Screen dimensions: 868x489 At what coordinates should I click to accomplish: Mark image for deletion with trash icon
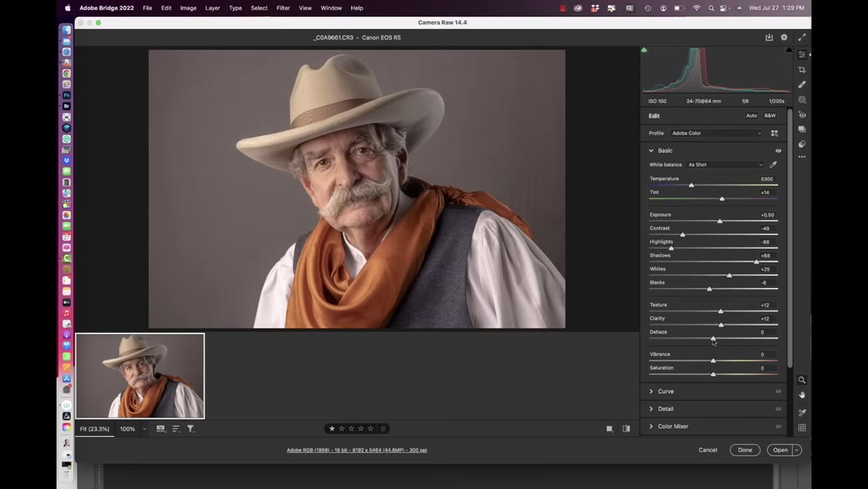[x=383, y=428]
